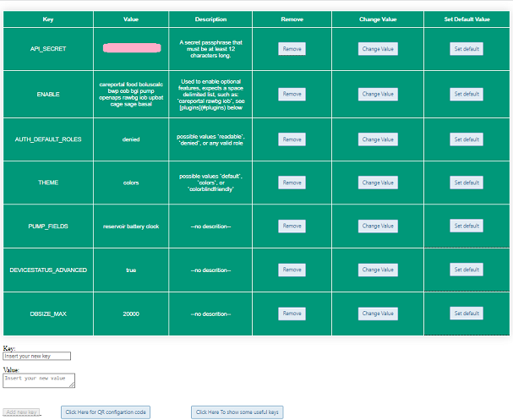The width and height of the screenshot is (513, 420).
Task: Remove the DEVICESTATUS_ADVANCED key
Action: click(292, 270)
